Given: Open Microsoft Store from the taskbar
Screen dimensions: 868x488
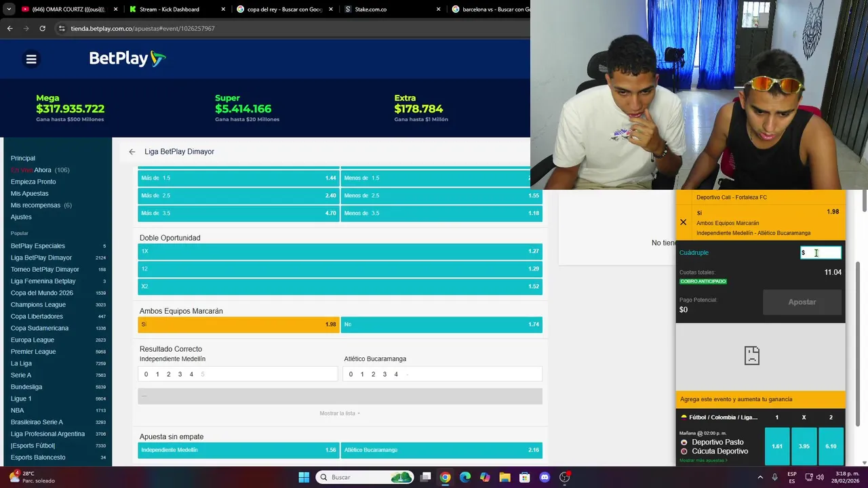Looking at the screenshot, I should (x=525, y=477).
